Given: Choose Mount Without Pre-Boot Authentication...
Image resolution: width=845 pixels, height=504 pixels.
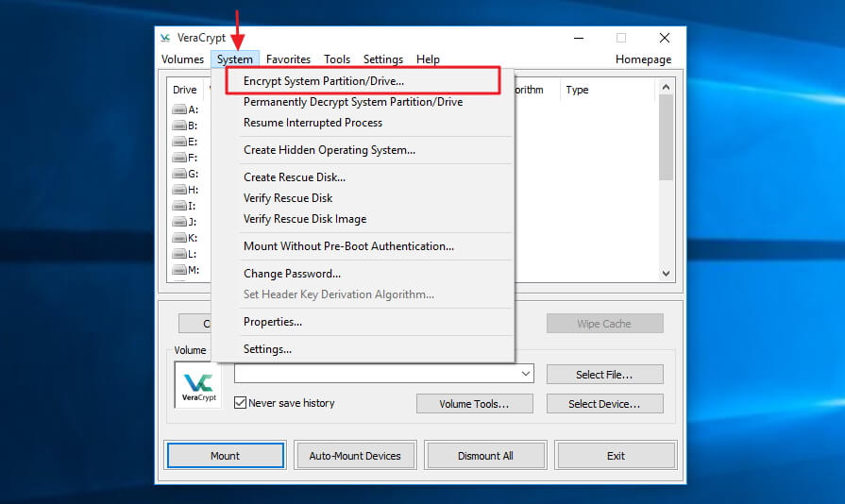Looking at the screenshot, I should coord(363,246).
